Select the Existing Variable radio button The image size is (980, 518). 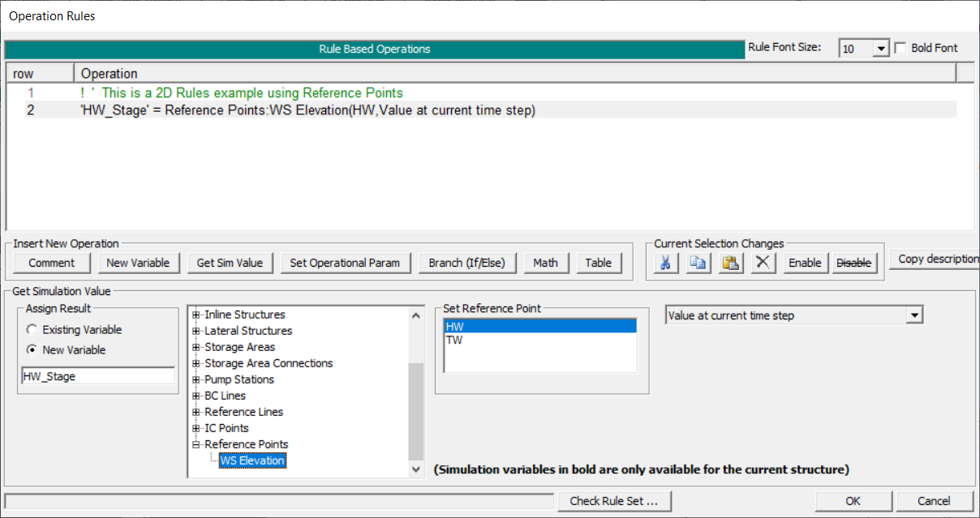click(x=32, y=330)
